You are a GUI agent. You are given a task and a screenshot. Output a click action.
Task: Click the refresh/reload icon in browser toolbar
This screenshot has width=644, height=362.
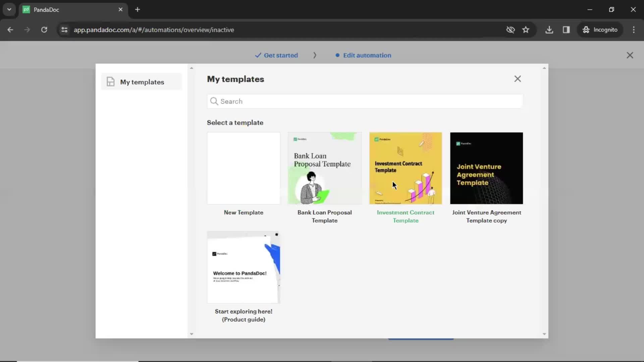coord(44,29)
